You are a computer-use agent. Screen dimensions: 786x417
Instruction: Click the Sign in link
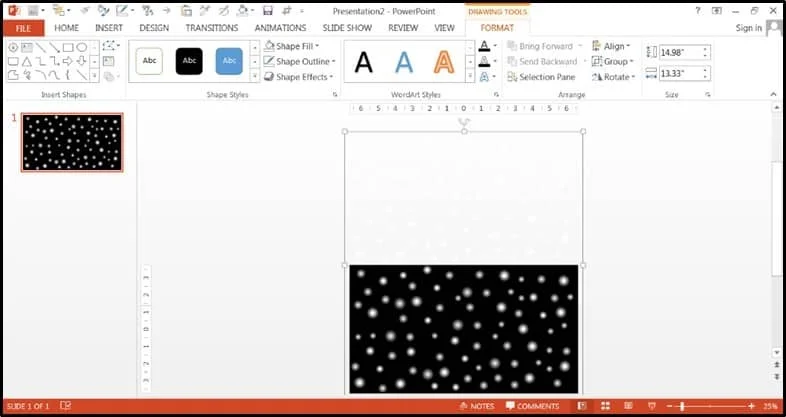coord(748,28)
